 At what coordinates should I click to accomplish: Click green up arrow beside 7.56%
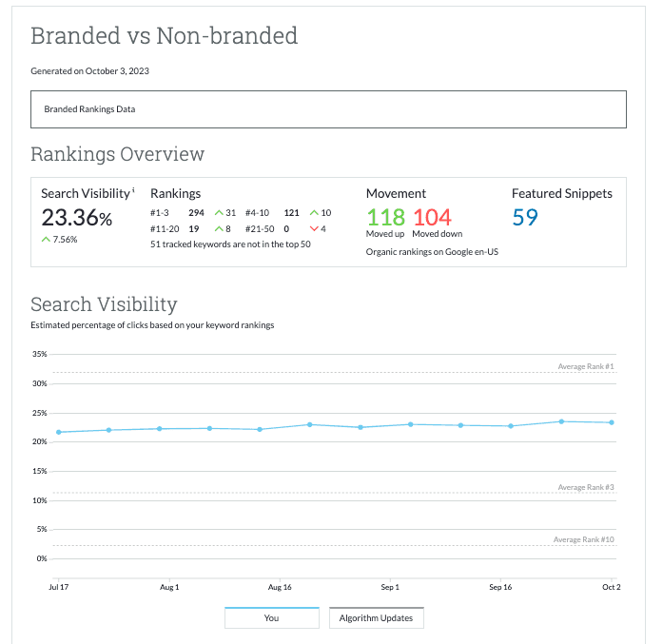tap(46, 240)
